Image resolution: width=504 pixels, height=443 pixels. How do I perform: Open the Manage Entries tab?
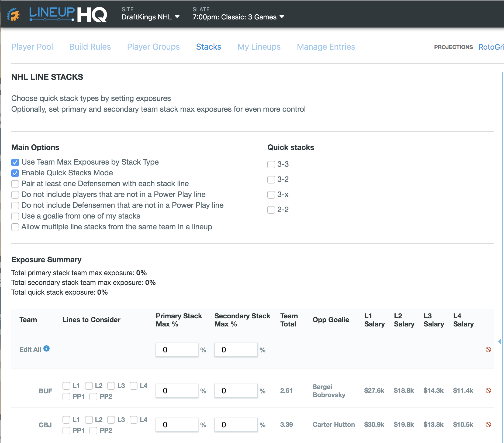[326, 47]
